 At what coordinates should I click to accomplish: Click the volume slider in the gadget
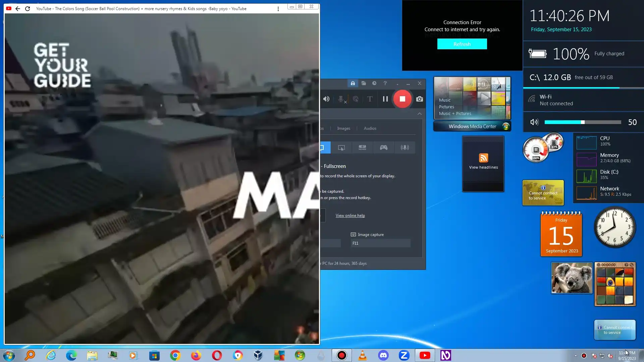pos(583,122)
